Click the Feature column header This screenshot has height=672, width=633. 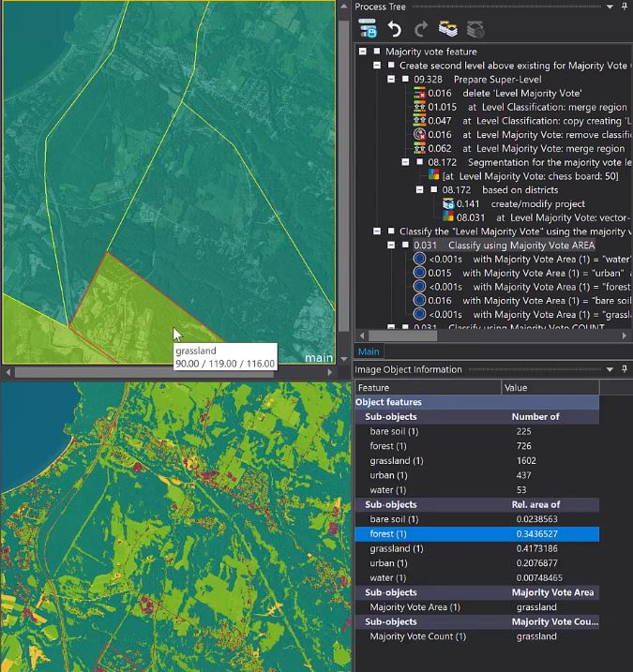pos(373,387)
